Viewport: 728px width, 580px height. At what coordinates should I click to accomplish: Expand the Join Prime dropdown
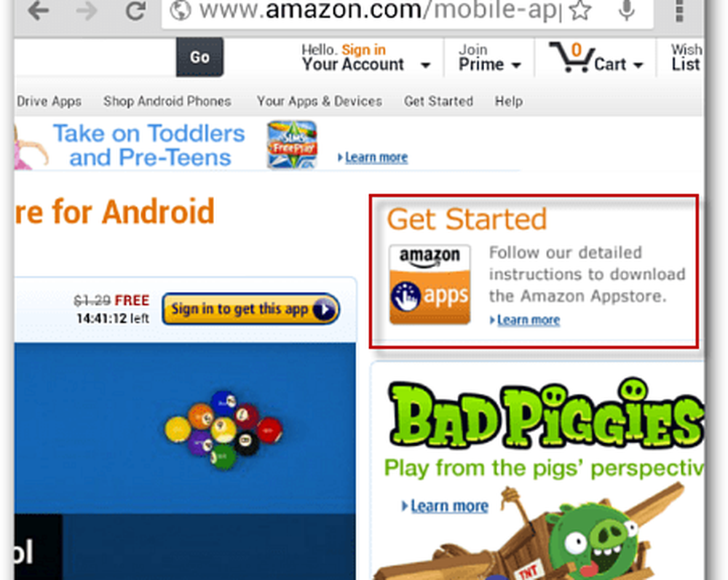(x=516, y=65)
